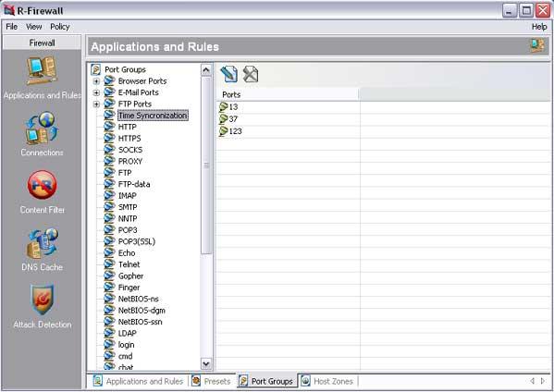The image size is (554, 392).
Task: Click the SOCKS port group icon
Action: (x=109, y=150)
